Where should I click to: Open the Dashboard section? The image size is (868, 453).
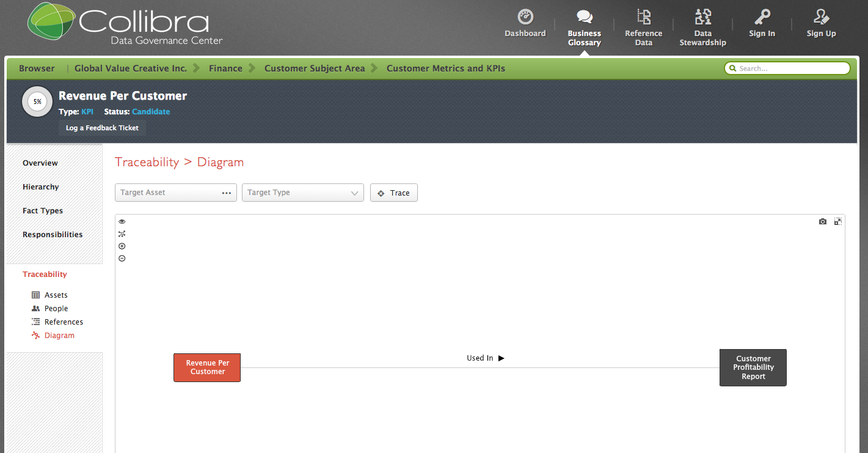pos(525,24)
